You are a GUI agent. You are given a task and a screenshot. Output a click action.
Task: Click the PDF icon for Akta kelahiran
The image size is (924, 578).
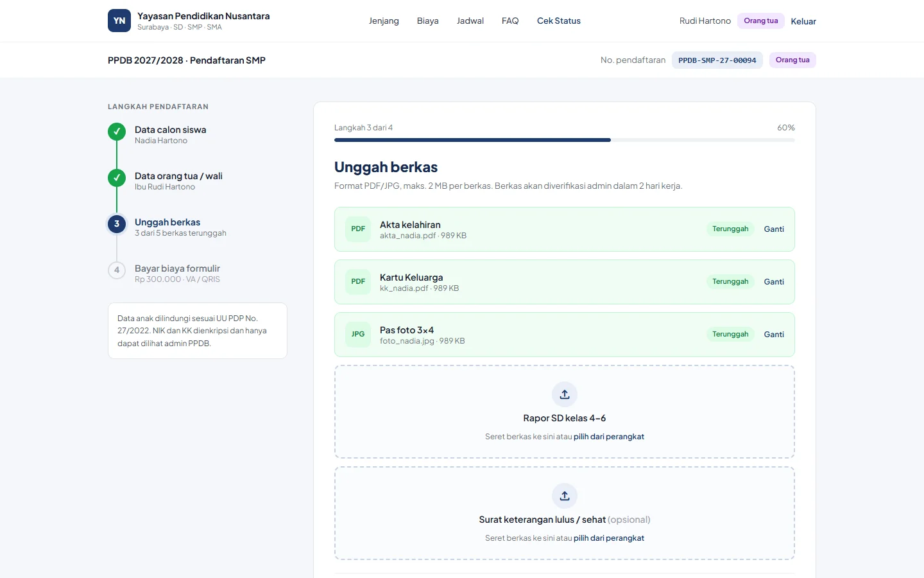pyautogui.click(x=358, y=229)
